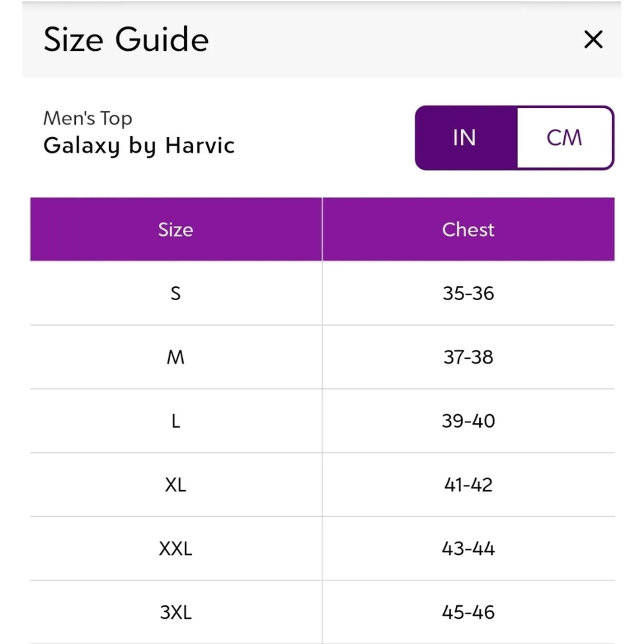The height and width of the screenshot is (644, 644).
Task: Click the Chest column header
Action: [468, 229]
